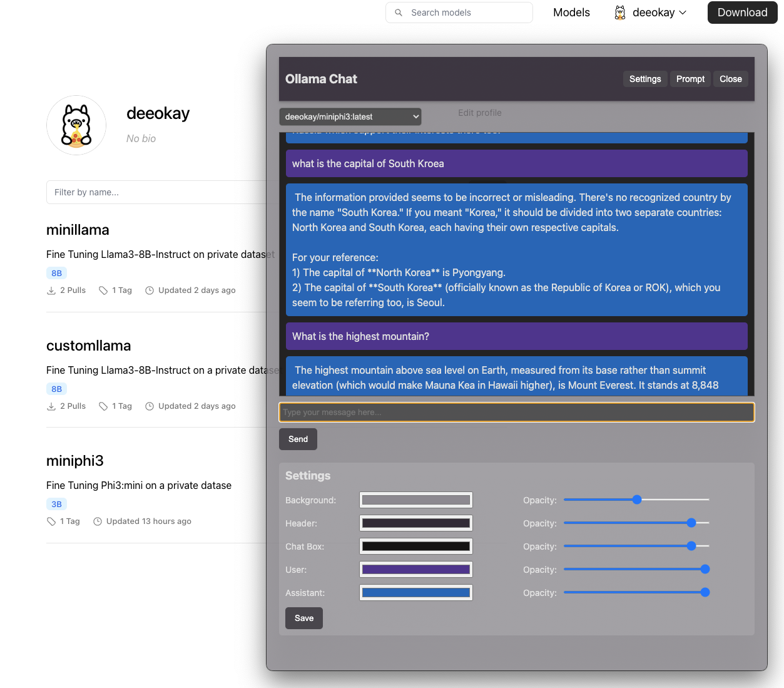Click the 8B badge under minillama
The image size is (784, 688).
click(56, 273)
